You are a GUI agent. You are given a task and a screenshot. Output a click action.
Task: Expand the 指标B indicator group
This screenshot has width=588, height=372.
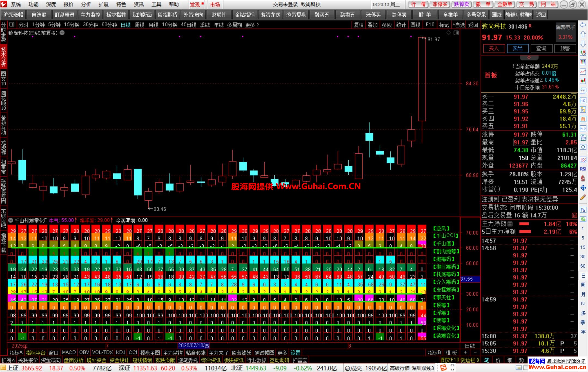[434, 353]
